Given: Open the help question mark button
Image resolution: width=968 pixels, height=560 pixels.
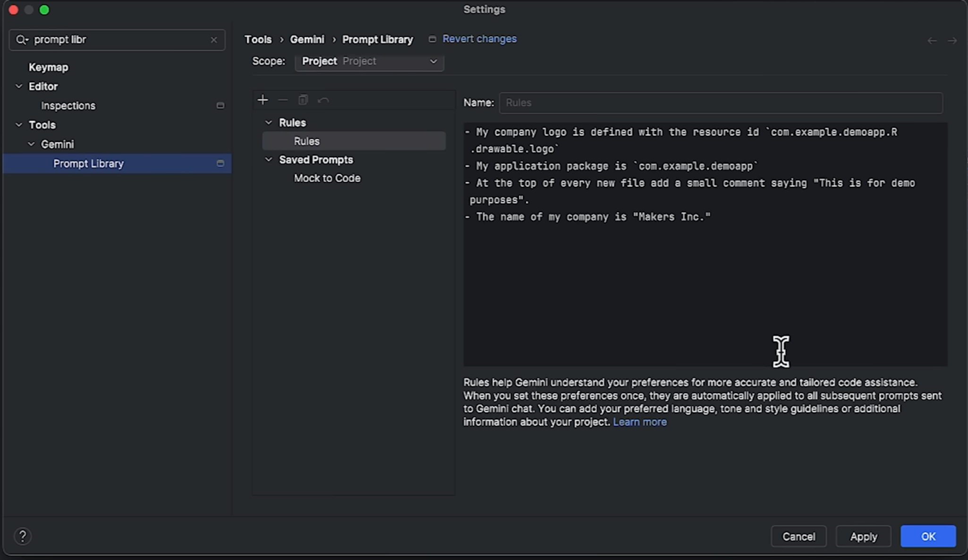Looking at the screenshot, I should click(x=22, y=536).
